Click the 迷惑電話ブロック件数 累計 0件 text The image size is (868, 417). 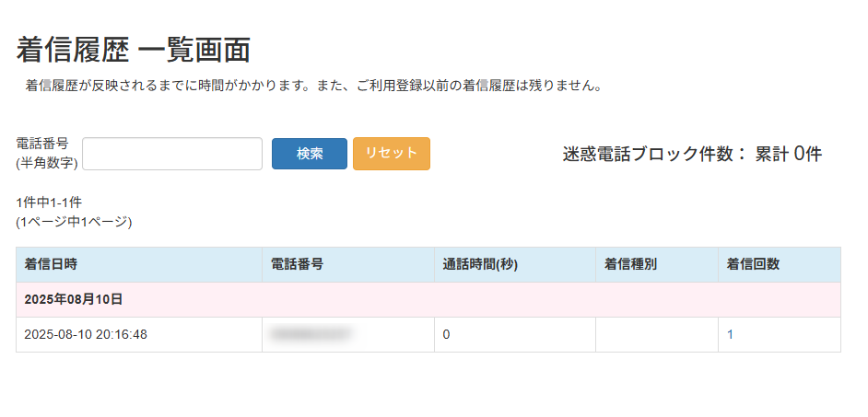coord(692,154)
